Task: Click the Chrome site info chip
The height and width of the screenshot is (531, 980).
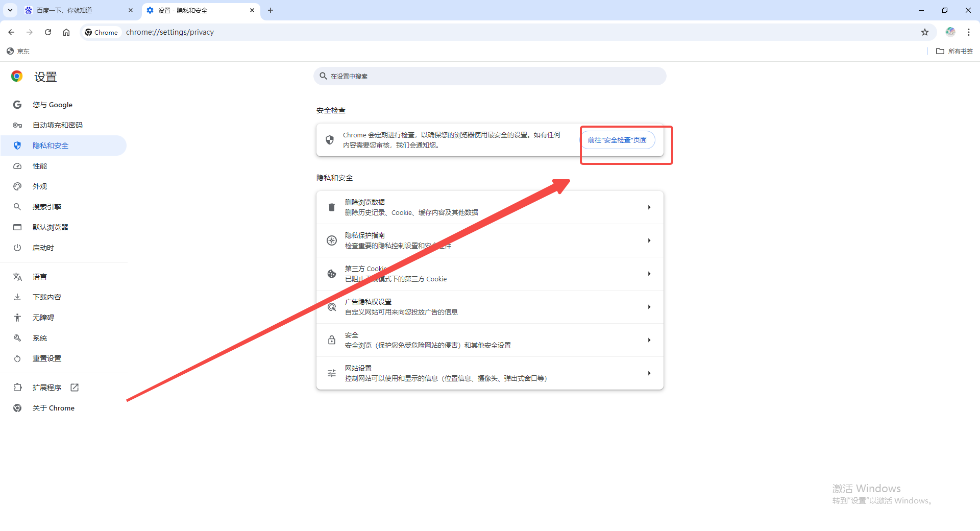Action: tap(102, 32)
